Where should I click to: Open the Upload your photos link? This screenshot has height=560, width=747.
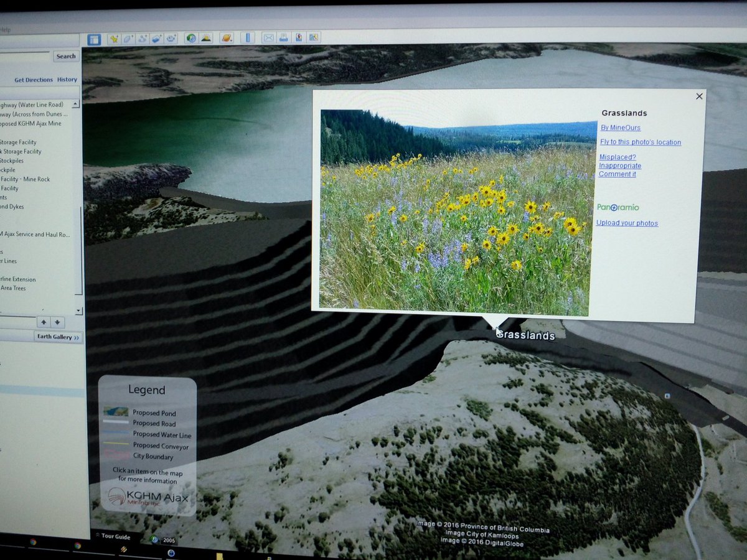click(x=627, y=223)
